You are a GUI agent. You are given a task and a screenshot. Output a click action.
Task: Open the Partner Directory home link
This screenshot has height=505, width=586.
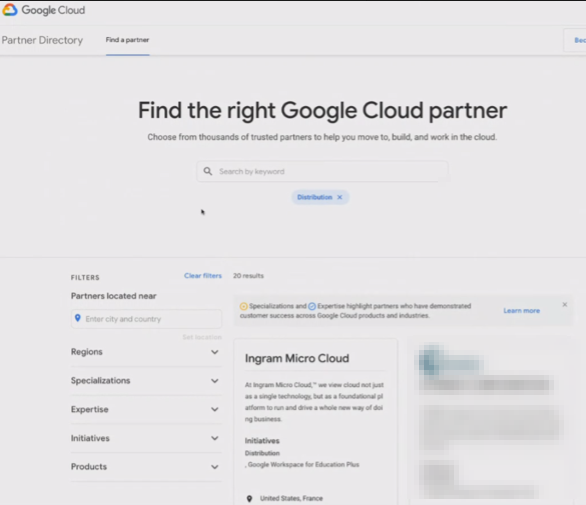pyautogui.click(x=42, y=40)
